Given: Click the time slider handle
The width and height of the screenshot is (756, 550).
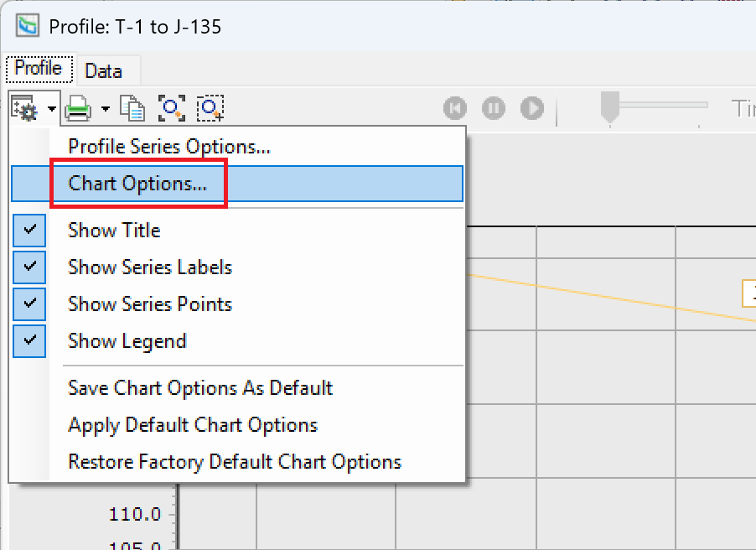Looking at the screenshot, I should (609, 106).
